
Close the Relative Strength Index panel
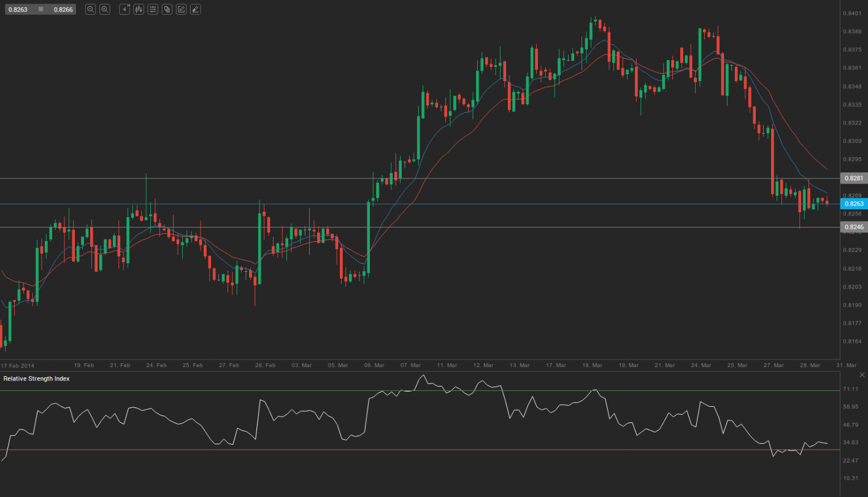coord(862,375)
